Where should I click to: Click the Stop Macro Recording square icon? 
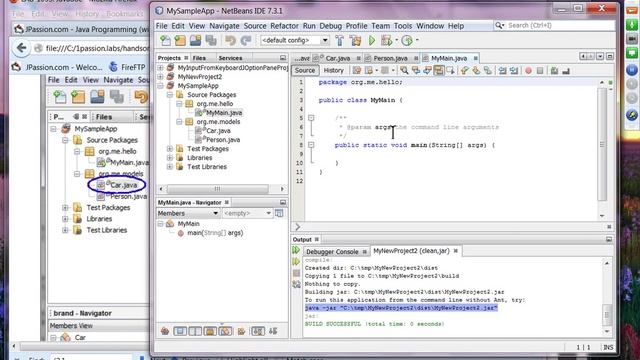(x=540, y=71)
